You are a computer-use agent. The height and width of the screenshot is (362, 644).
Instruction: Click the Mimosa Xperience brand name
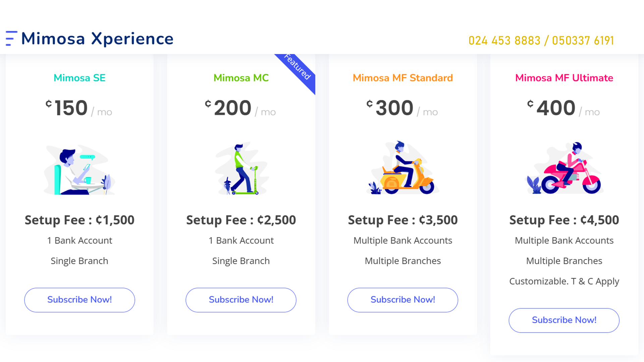coord(97,39)
